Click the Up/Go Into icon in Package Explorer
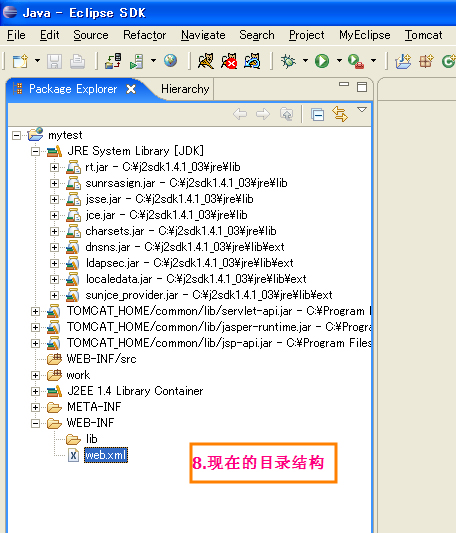This screenshot has height=533, width=456. coord(286,114)
